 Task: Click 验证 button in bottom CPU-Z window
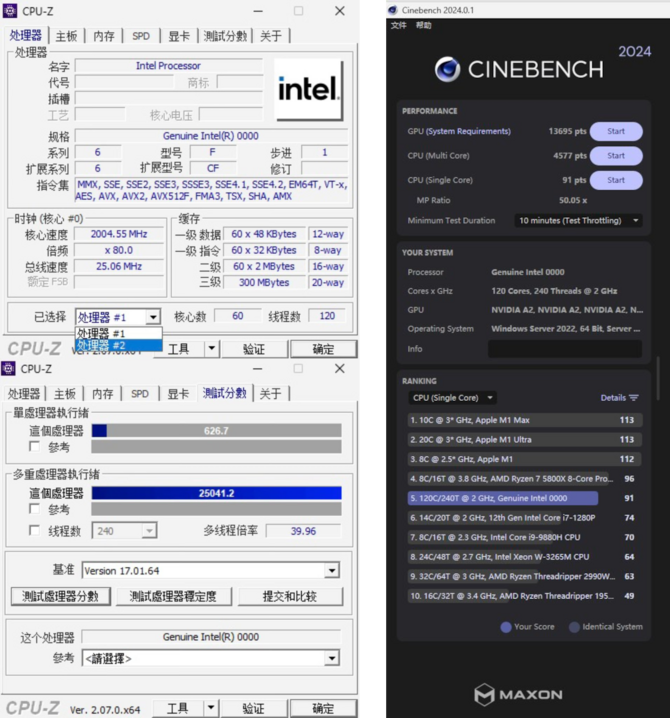(x=254, y=708)
